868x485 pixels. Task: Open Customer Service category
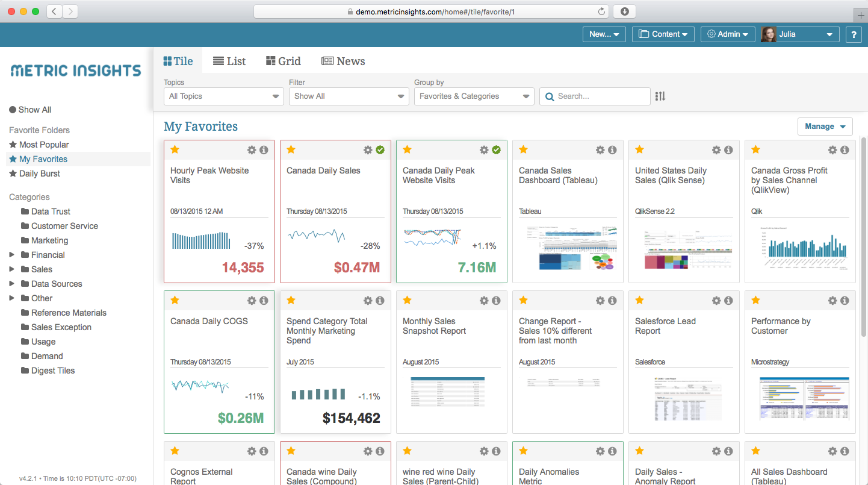(60, 226)
